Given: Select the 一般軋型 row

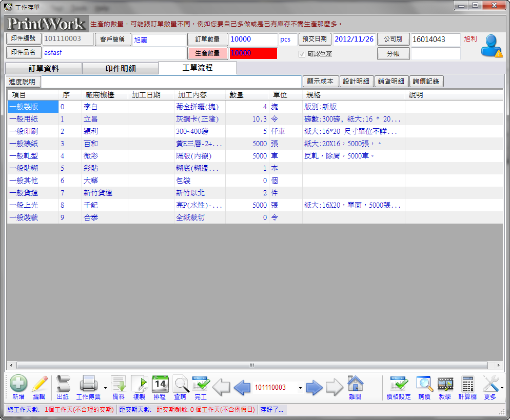Looking at the screenshot, I should (255, 156).
